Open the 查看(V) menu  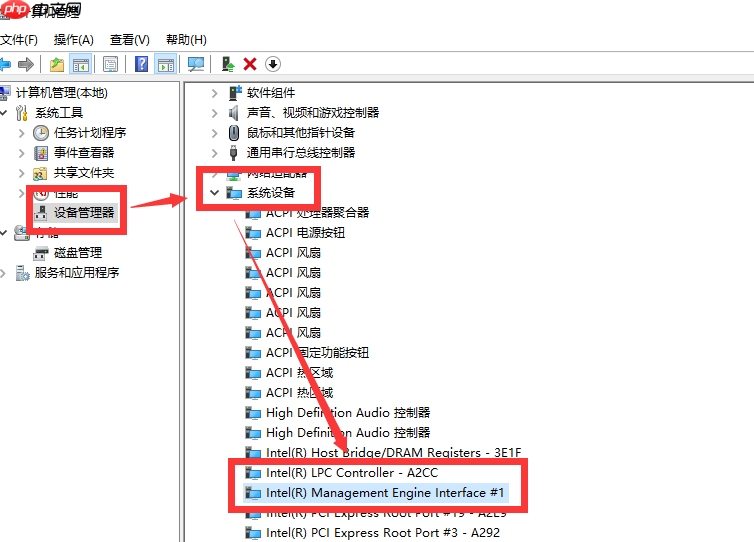point(130,39)
